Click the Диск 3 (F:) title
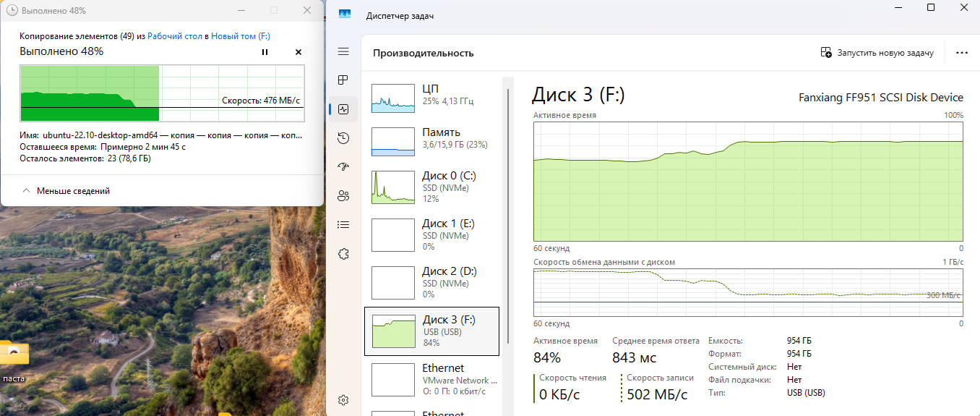This screenshot has width=980, height=416. tap(578, 95)
